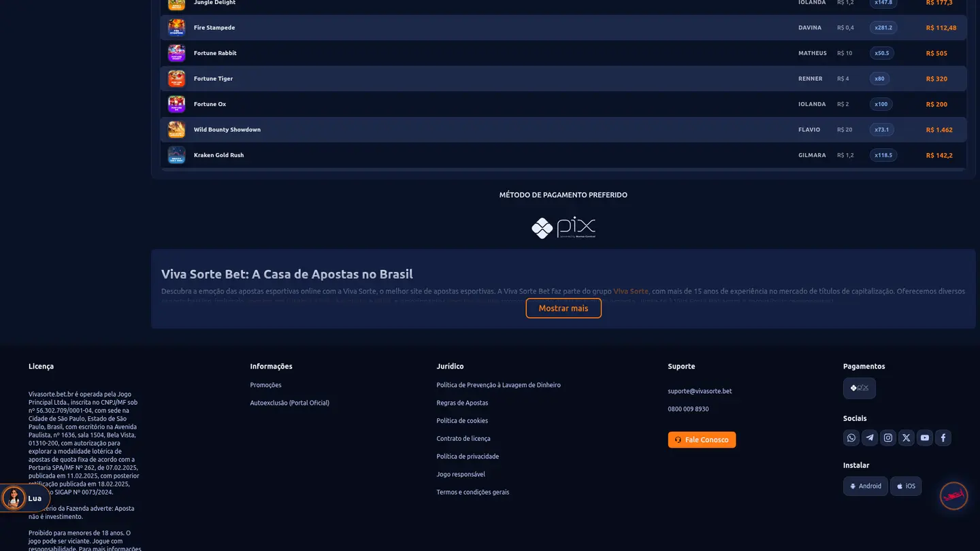980x551 pixels.
Task: Click the x50.5 multiplier badge
Action: [882, 53]
